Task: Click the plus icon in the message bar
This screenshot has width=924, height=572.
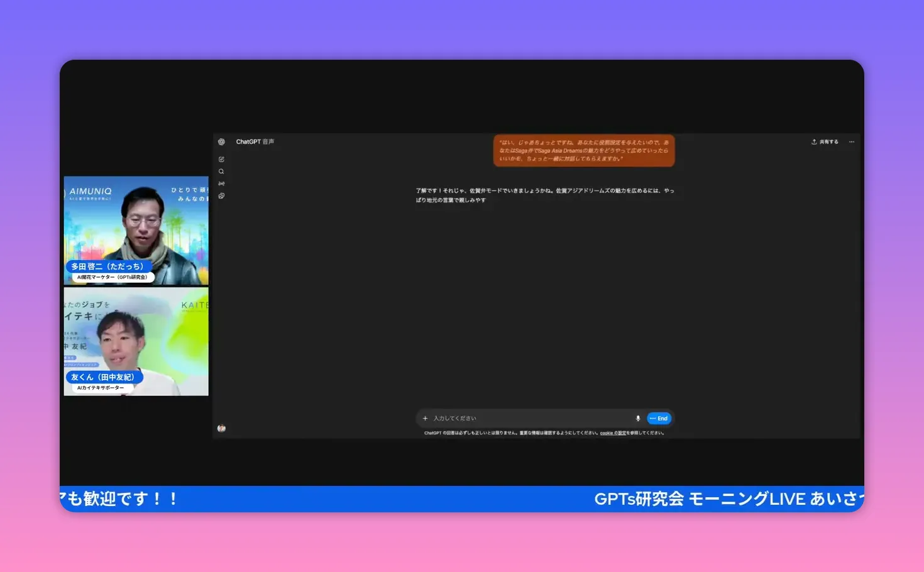Action: point(426,418)
